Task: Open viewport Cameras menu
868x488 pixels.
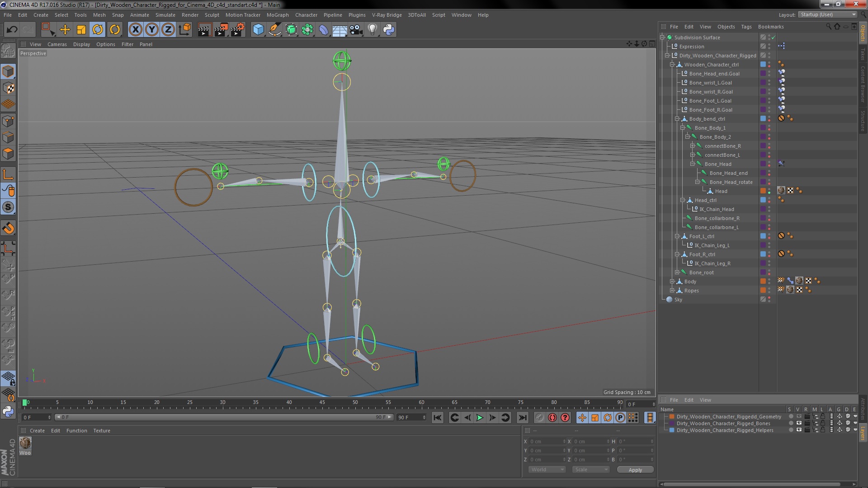Action: (57, 44)
